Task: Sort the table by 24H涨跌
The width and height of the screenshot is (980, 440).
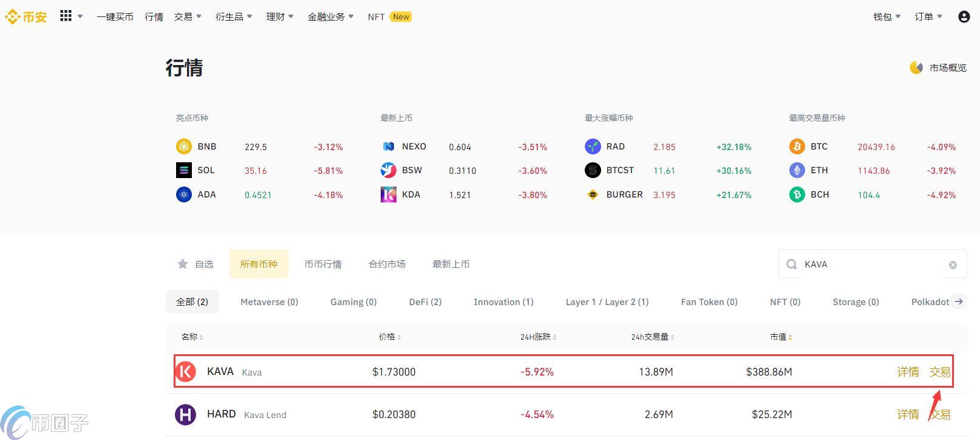Action: 538,337
